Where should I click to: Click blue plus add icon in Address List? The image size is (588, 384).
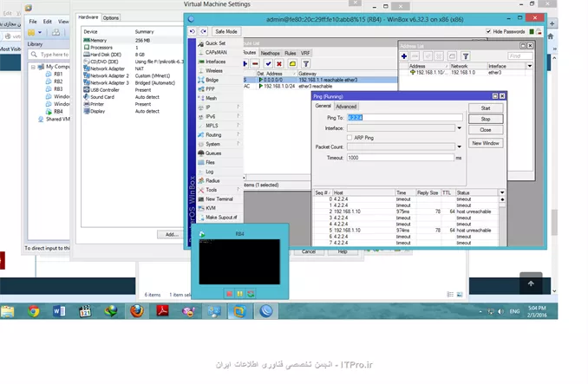click(404, 56)
